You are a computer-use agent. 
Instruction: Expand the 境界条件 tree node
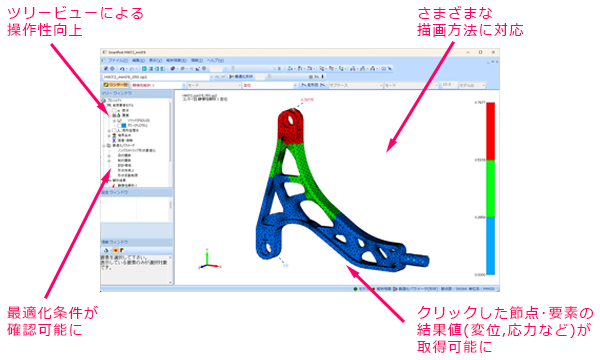109,135
